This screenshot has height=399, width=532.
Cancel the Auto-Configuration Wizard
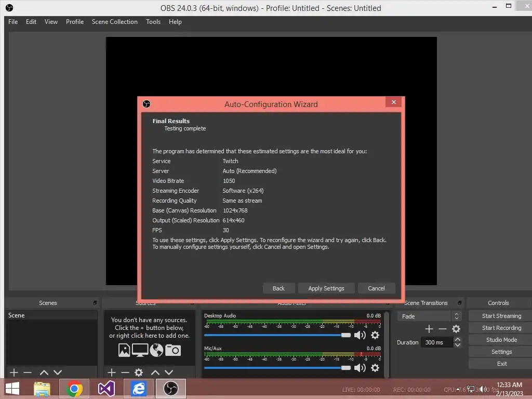[x=376, y=288]
